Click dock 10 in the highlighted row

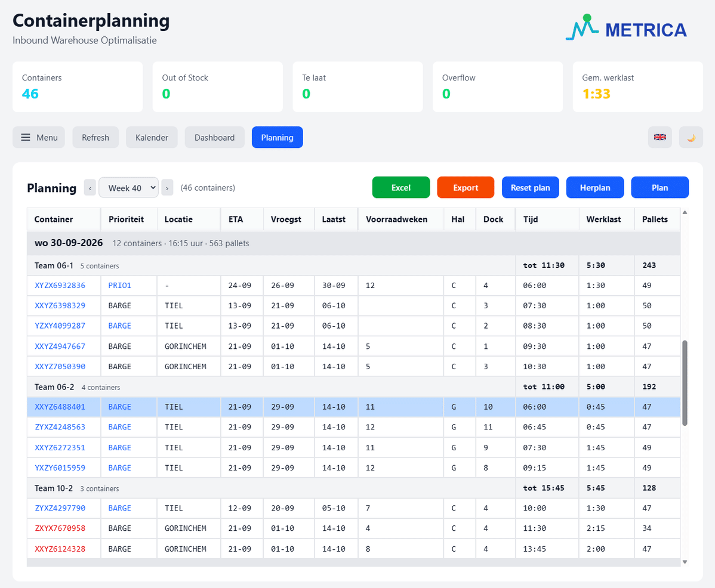(x=488, y=407)
